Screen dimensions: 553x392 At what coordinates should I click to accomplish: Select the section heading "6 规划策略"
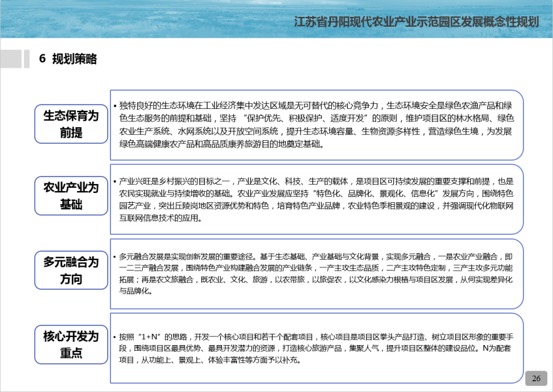[68, 59]
